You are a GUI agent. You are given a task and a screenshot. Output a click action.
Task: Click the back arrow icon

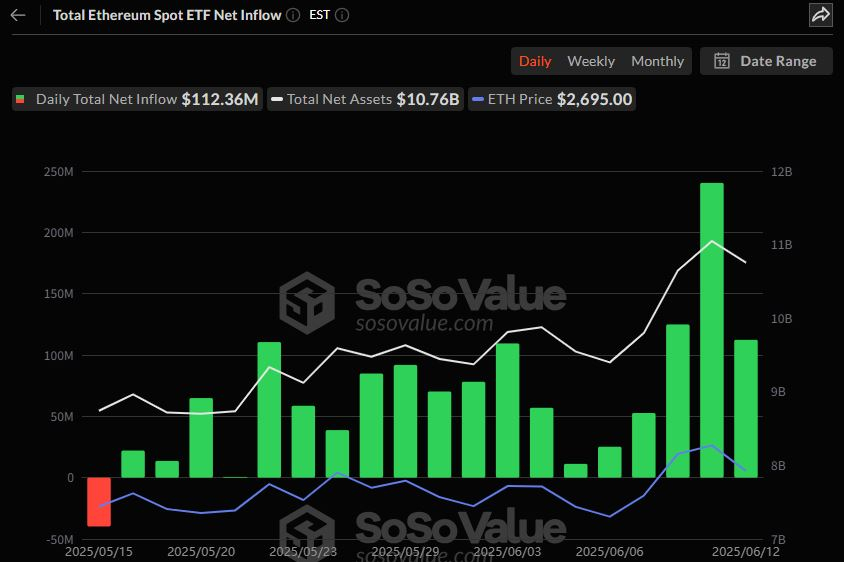point(18,15)
